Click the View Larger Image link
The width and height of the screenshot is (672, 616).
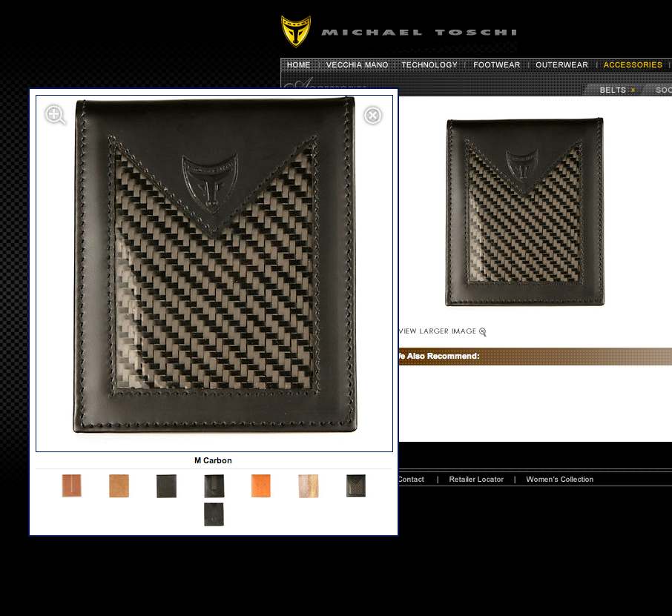438,331
